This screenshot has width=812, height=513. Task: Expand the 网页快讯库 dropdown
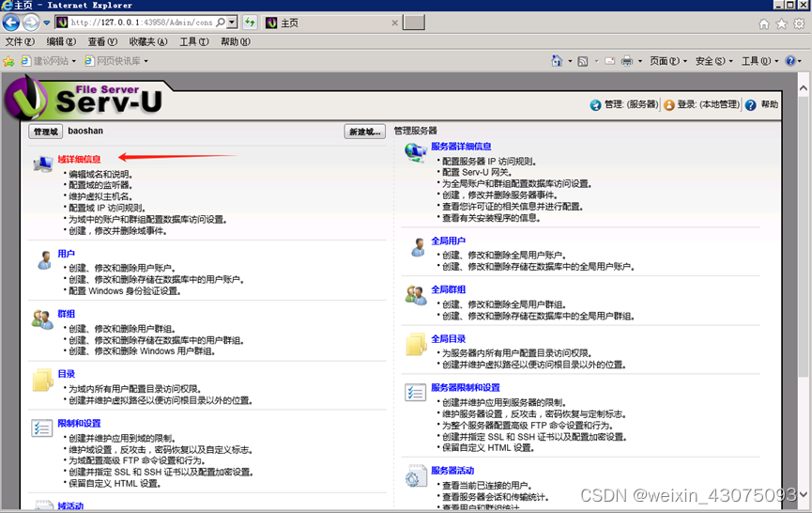point(146,61)
